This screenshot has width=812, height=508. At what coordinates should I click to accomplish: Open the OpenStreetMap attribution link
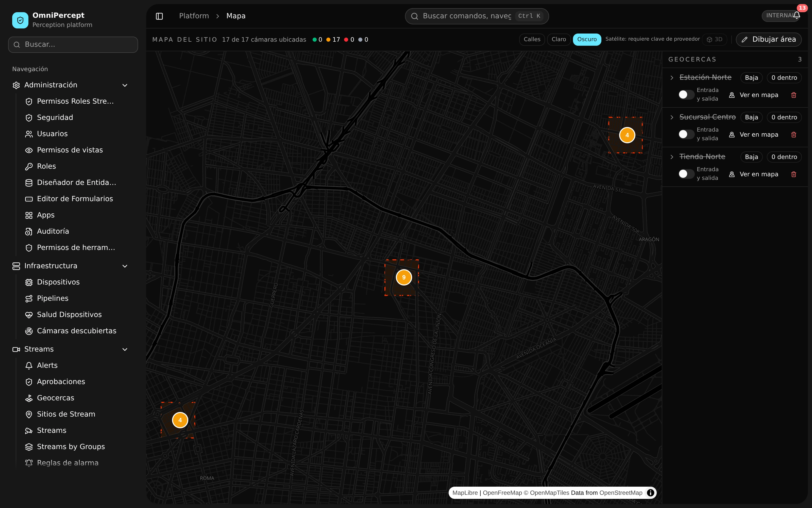coord(621,493)
